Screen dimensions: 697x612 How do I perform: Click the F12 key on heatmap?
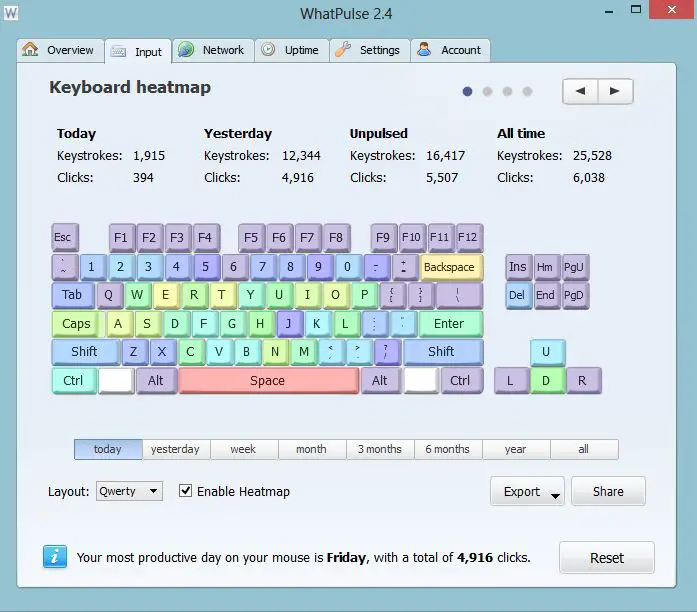(x=469, y=237)
